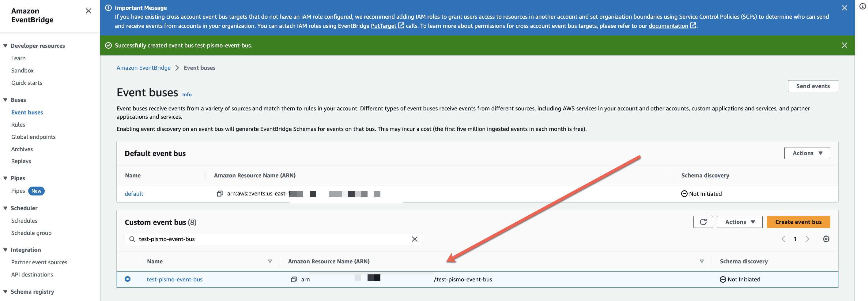Copy the default event bus ARN

(x=219, y=194)
